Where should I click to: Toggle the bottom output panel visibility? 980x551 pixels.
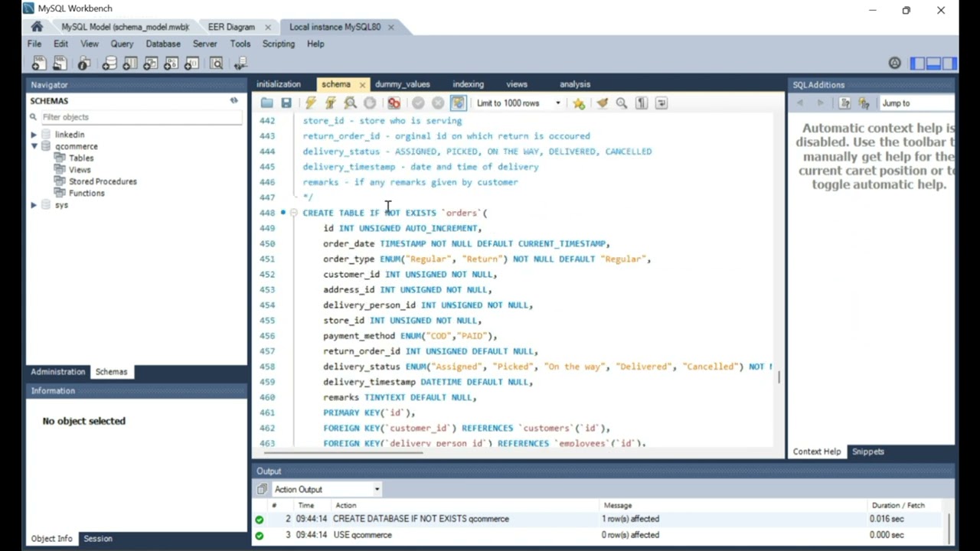coord(933,64)
